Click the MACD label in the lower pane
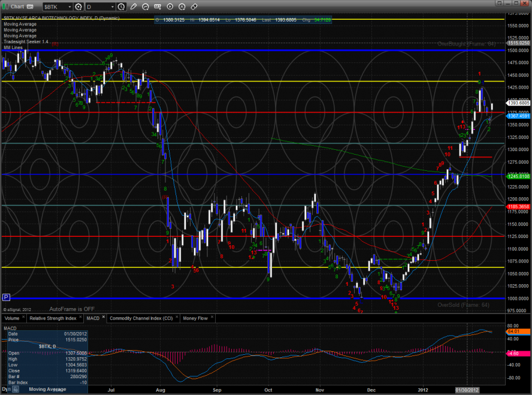Screen dimensions: 532x395 (10, 328)
